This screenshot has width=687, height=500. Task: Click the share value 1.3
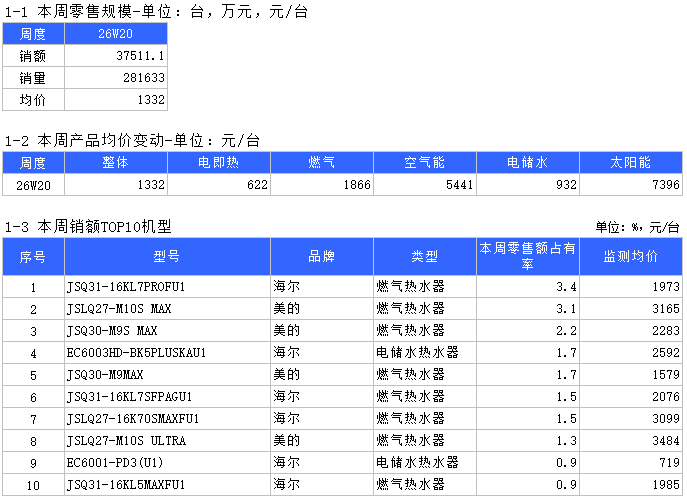coord(567,440)
